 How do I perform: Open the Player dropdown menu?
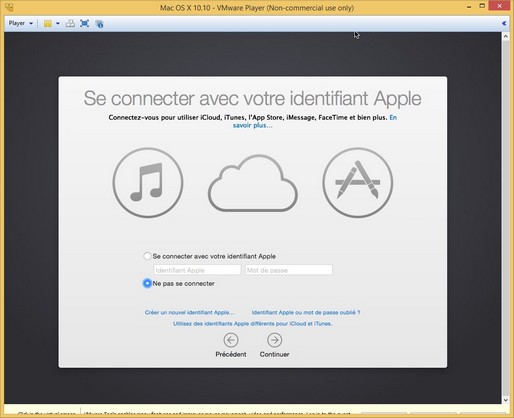(20, 23)
